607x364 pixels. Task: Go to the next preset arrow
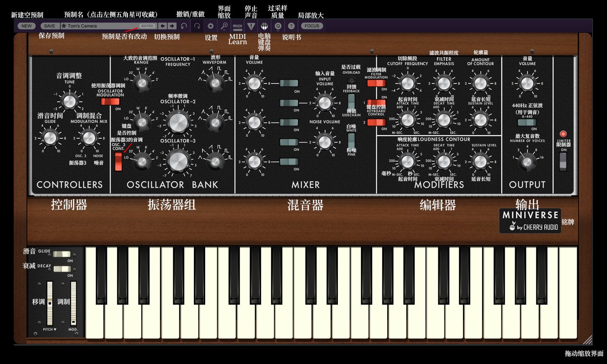pyautogui.click(x=172, y=26)
